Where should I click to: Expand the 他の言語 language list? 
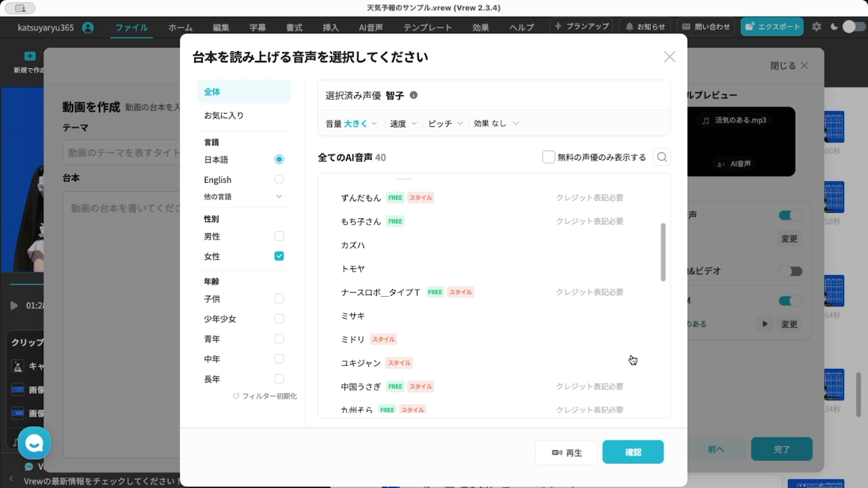[279, 197]
